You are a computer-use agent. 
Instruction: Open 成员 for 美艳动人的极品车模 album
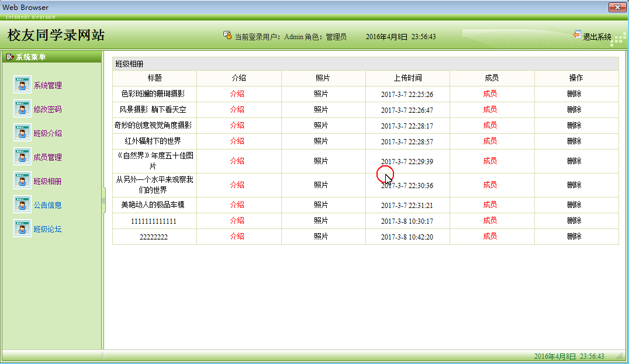click(490, 204)
